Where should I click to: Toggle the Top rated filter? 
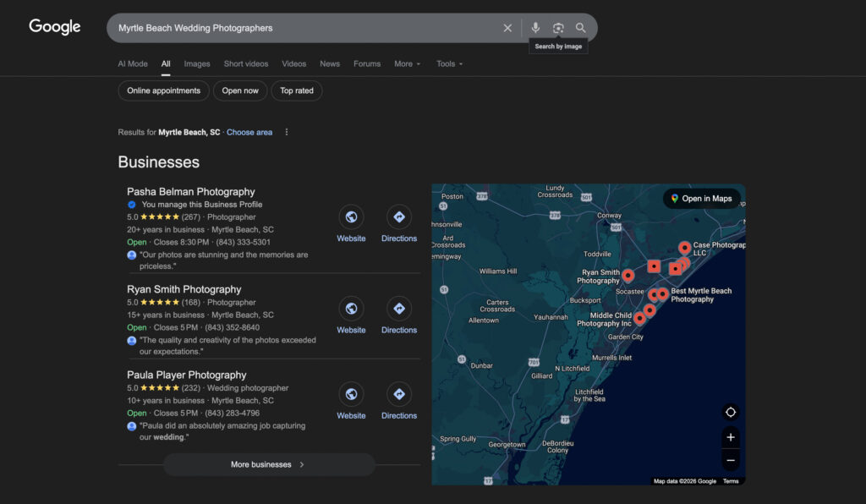296,90
